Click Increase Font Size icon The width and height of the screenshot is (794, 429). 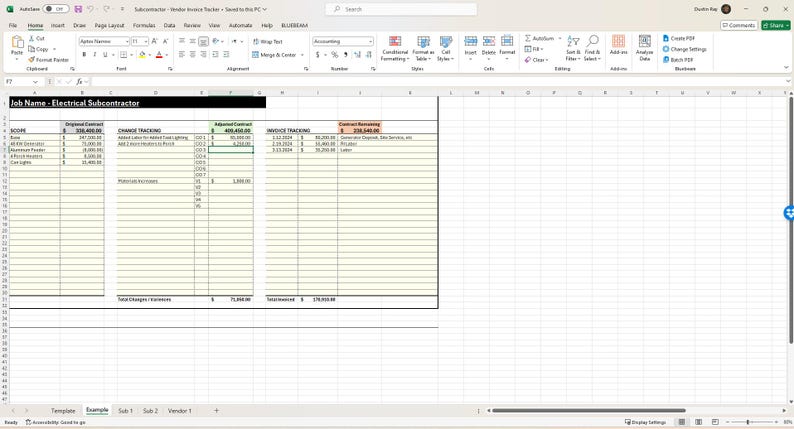(154, 41)
